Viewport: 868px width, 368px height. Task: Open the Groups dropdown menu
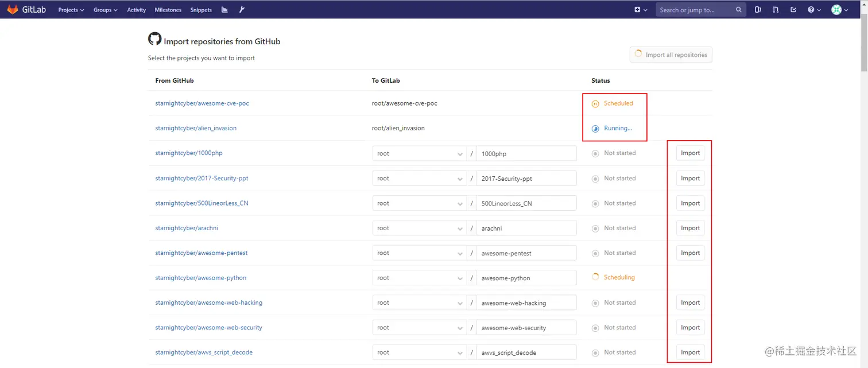pyautogui.click(x=106, y=10)
